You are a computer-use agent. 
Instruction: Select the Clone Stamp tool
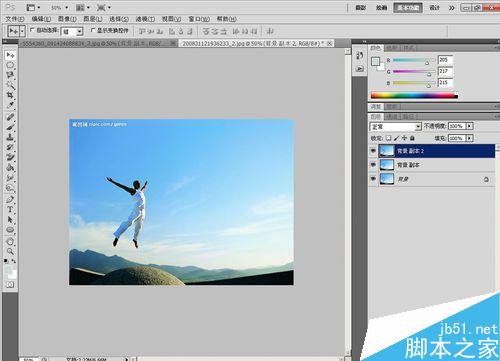[x=10, y=137]
